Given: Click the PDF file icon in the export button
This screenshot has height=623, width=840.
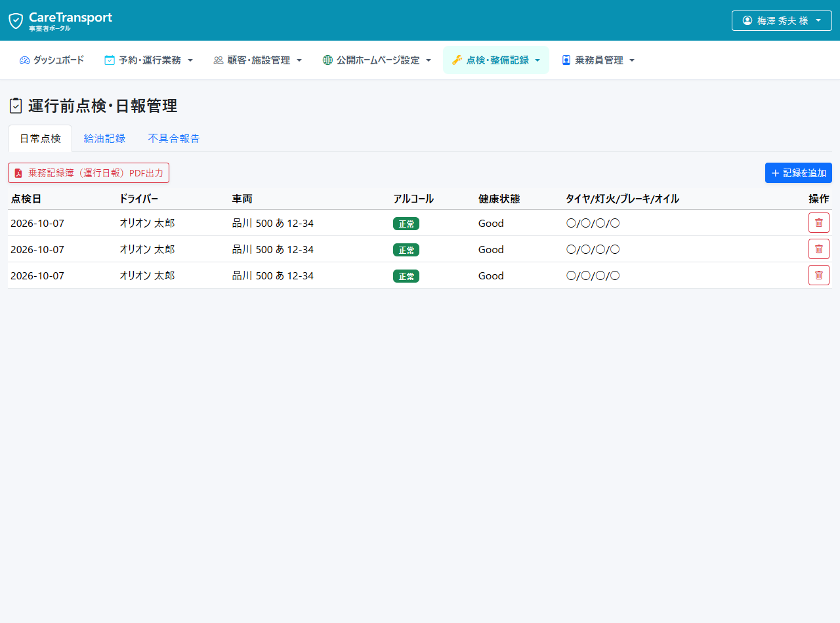Looking at the screenshot, I should pyautogui.click(x=18, y=173).
